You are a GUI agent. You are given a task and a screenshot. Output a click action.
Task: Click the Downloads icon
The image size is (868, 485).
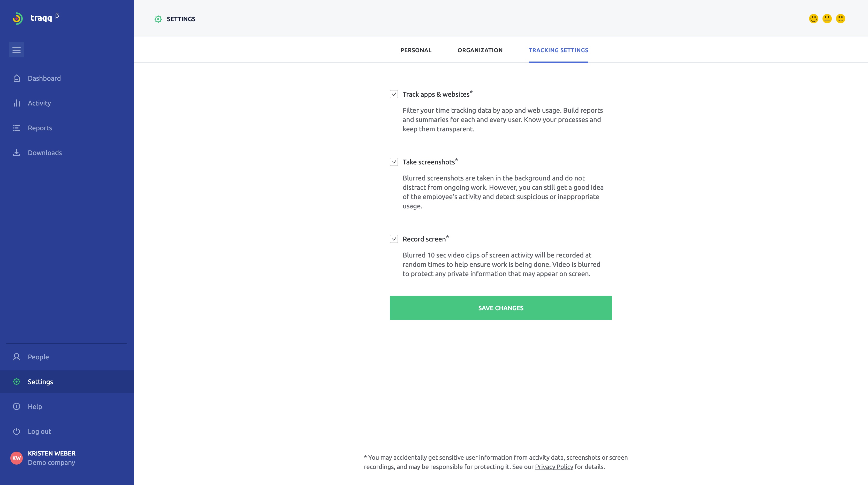pyautogui.click(x=17, y=152)
